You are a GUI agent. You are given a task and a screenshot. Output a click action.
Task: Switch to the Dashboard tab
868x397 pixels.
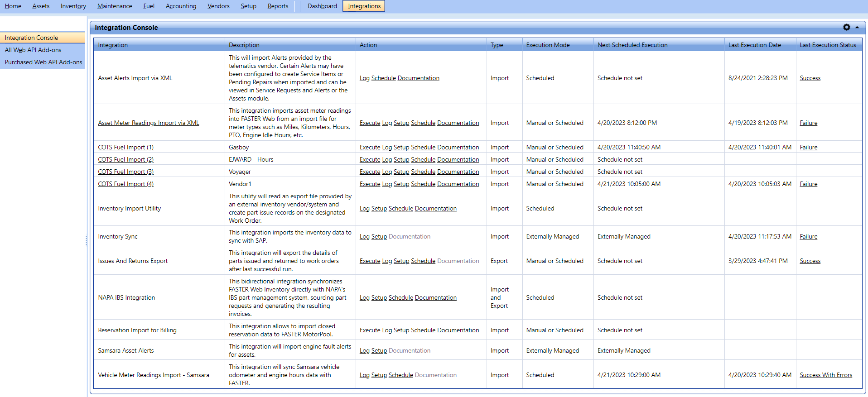322,6
